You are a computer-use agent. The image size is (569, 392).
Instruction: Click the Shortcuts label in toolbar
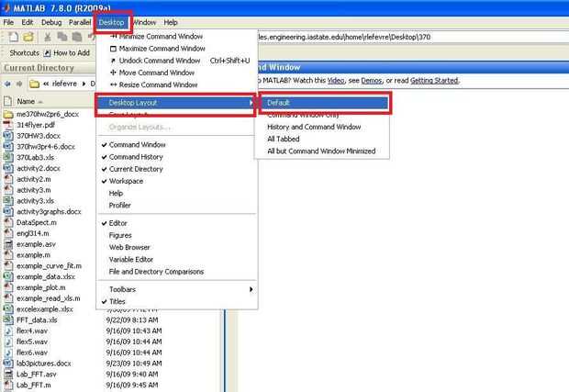coord(24,53)
